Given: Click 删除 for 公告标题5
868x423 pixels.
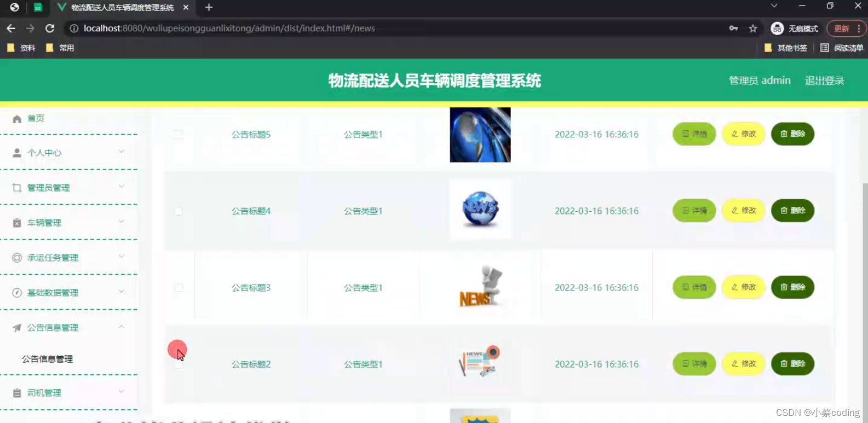Looking at the screenshot, I should (792, 134).
